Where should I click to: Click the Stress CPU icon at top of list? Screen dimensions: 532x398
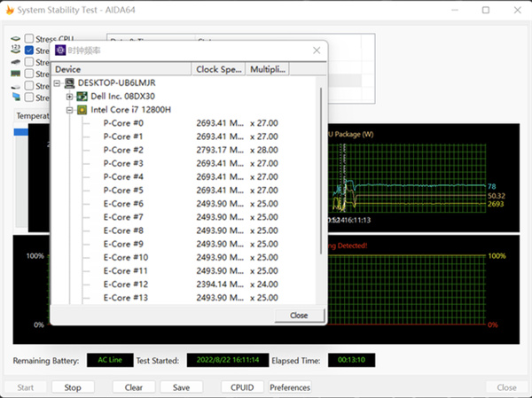tap(15, 39)
